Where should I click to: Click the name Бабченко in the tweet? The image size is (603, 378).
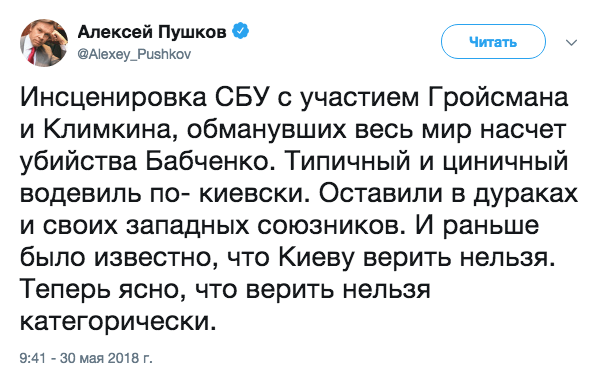(209, 162)
